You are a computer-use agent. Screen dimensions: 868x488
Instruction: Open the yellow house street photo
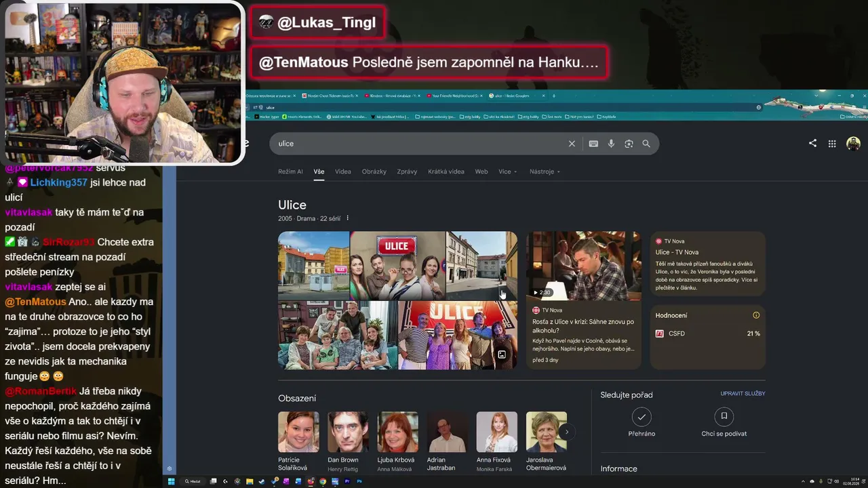pos(313,266)
